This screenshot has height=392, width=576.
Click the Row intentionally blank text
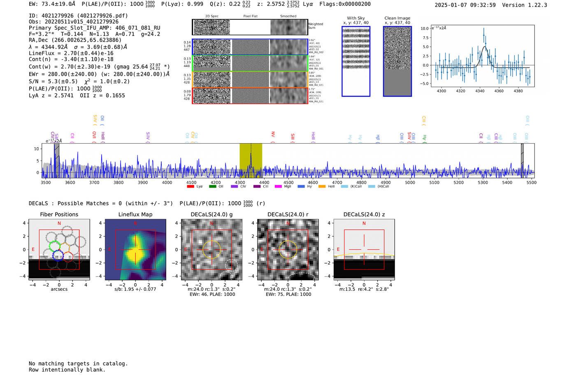click(67, 370)
